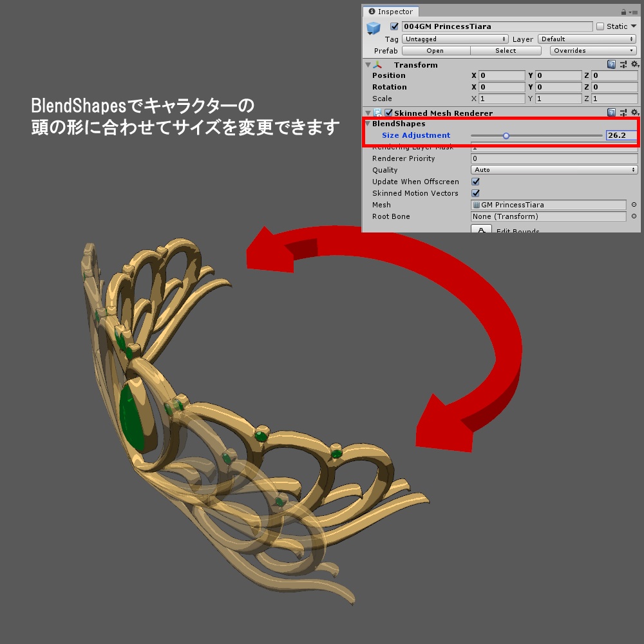Viewport: 644px width, 644px height.
Task: Click the Renderer Priority label
Action: tap(403, 158)
